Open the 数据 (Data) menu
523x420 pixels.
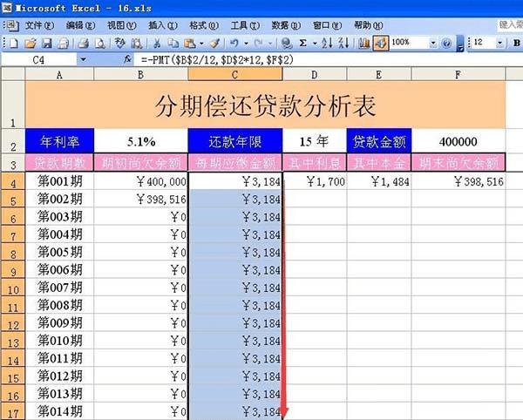pyautogui.click(x=286, y=25)
